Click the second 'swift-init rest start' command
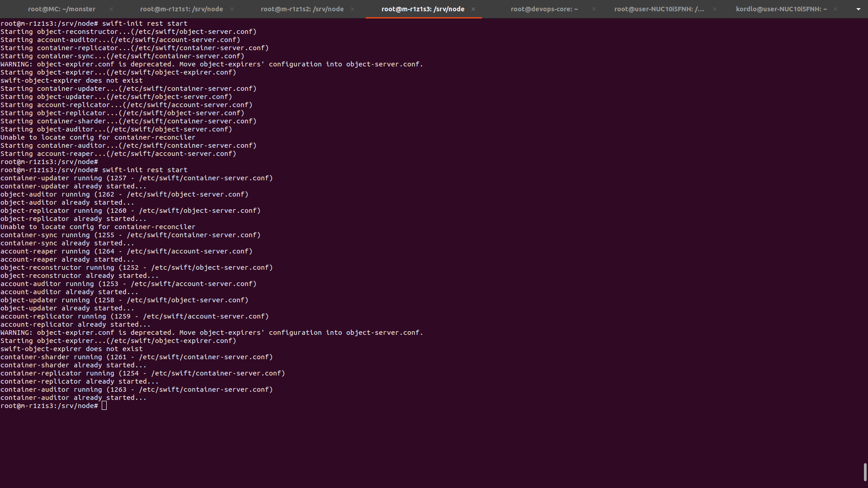868x488 pixels. point(144,170)
